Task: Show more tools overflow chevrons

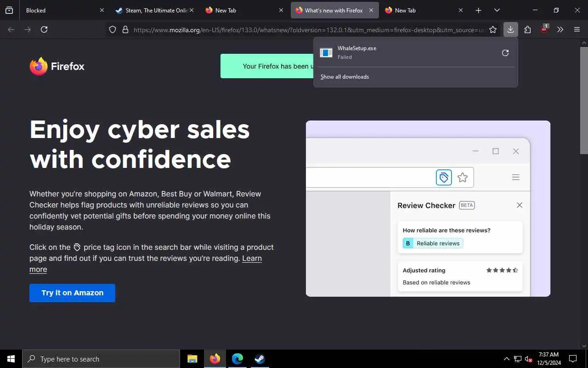Action: (x=560, y=29)
